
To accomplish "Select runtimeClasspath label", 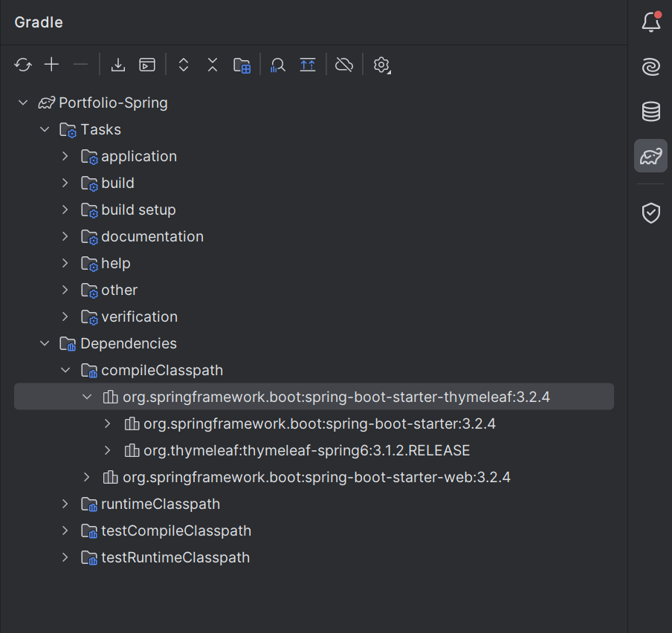I will coord(161,504).
